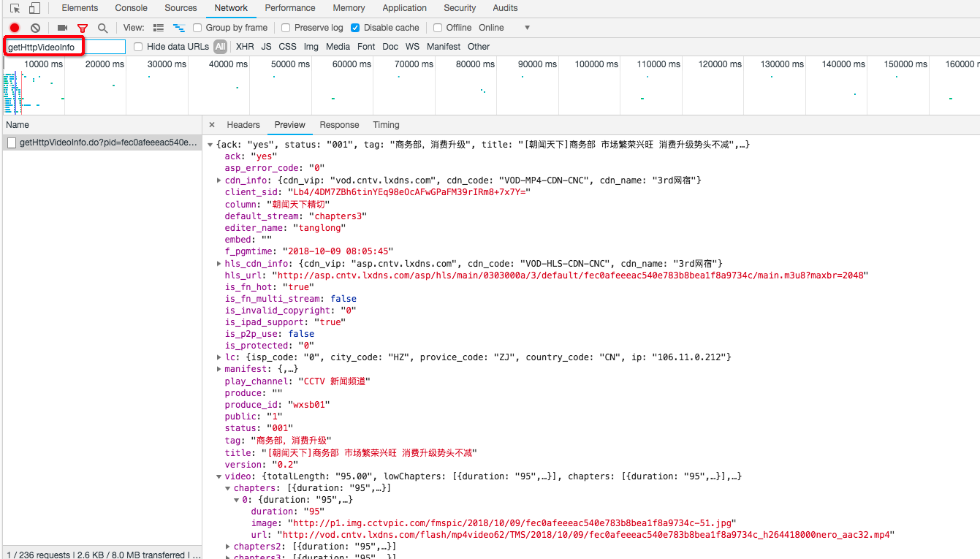Viewport: 980px width, 559px height.
Task: Select the Preview tab
Action: click(x=290, y=125)
